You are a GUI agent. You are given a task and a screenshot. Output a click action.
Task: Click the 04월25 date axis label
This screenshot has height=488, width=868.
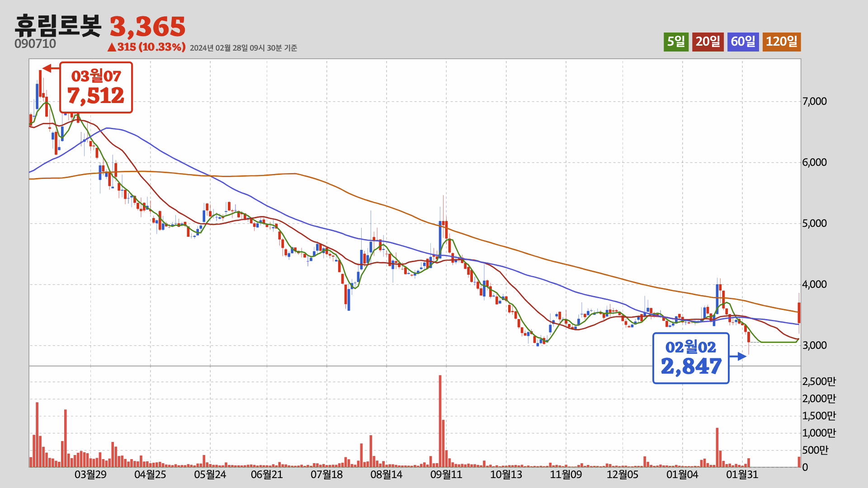[x=150, y=474]
